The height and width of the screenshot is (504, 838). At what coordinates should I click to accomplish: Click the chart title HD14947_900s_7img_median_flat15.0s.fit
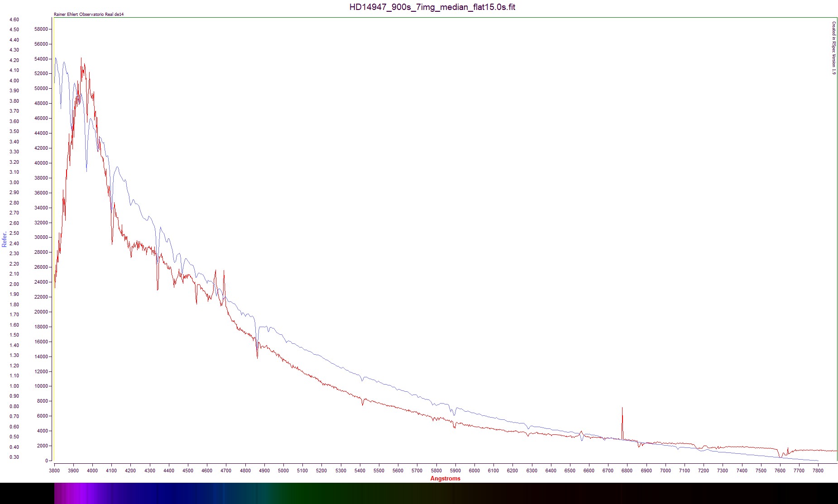tap(432, 7)
